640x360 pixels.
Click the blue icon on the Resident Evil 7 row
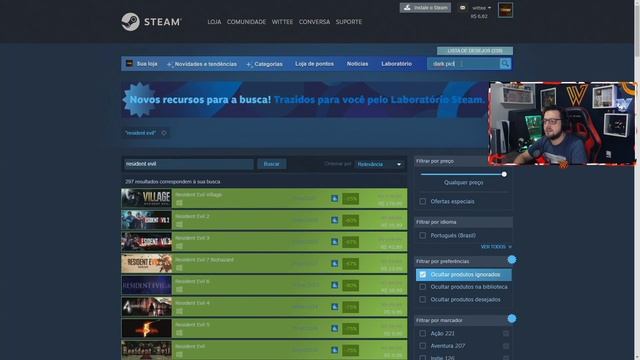coord(334,263)
